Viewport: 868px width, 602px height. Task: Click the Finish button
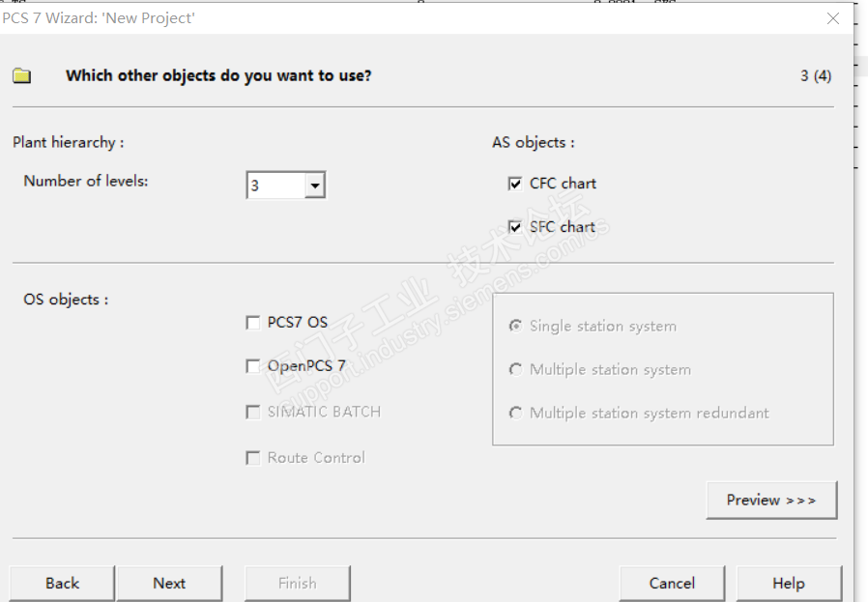(297, 583)
